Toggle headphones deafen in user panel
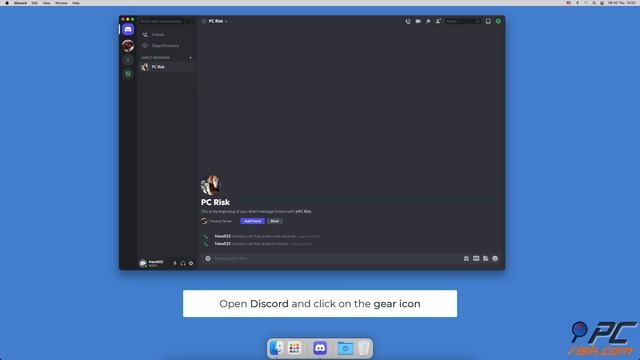The height and width of the screenshot is (360, 640). (x=183, y=264)
